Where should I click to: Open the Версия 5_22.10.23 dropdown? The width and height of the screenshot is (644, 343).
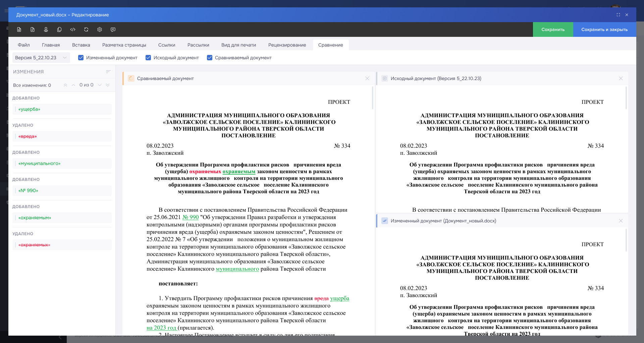coord(41,58)
